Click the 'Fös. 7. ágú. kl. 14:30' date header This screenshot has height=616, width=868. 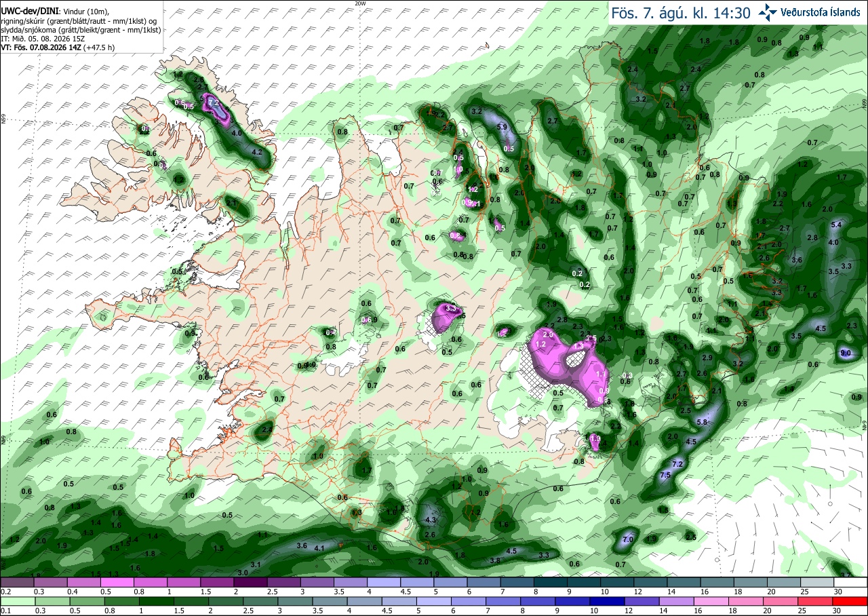tap(680, 12)
